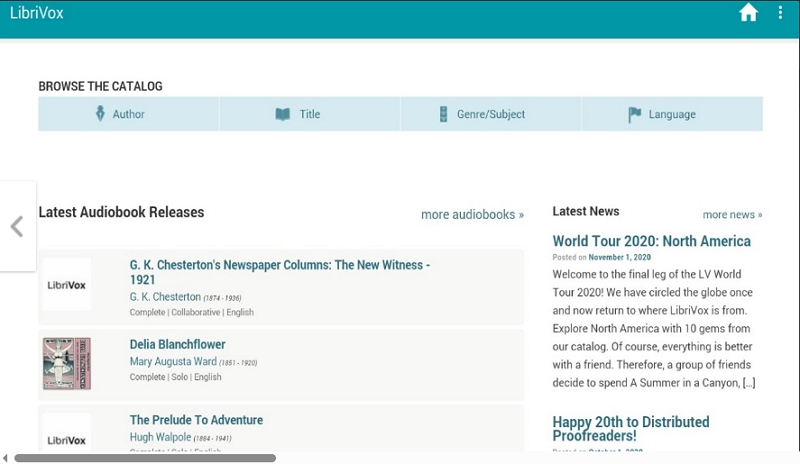Click 'Complete | Collaborative | English' details text
This screenshot has height=464, width=800.
click(191, 312)
